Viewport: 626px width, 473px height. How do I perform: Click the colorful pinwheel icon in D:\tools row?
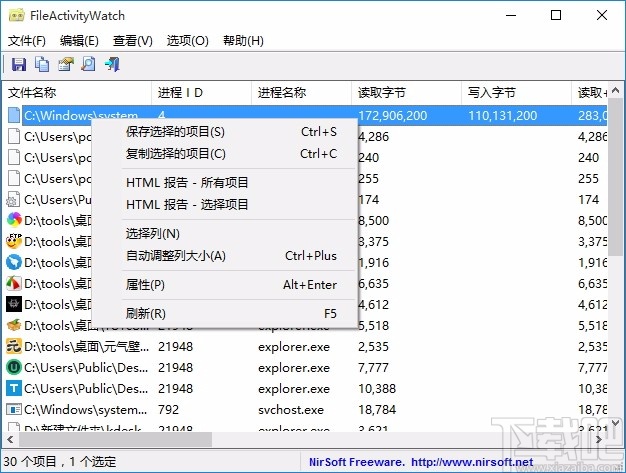tap(14, 220)
